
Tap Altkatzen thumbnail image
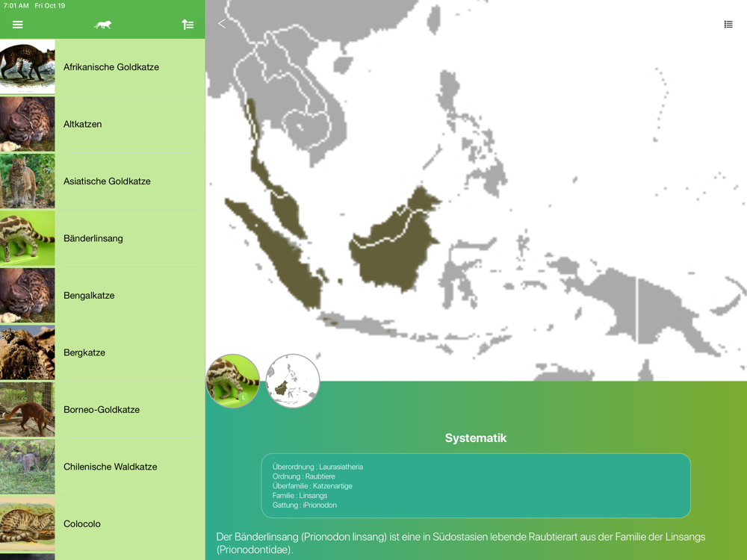pos(27,124)
